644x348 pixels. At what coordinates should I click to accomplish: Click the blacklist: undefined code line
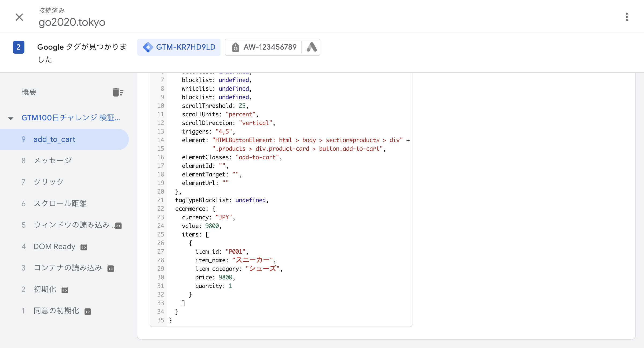[x=217, y=97]
